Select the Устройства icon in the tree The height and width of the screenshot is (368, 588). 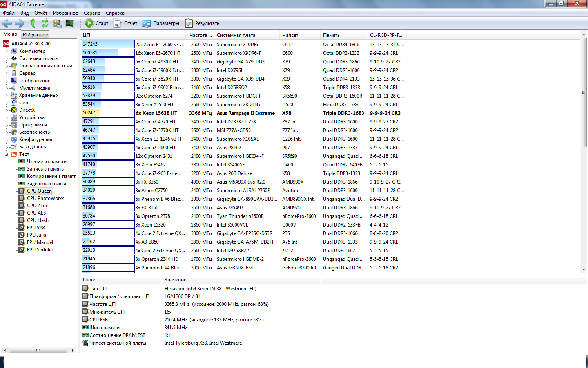click(x=14, y=117)
